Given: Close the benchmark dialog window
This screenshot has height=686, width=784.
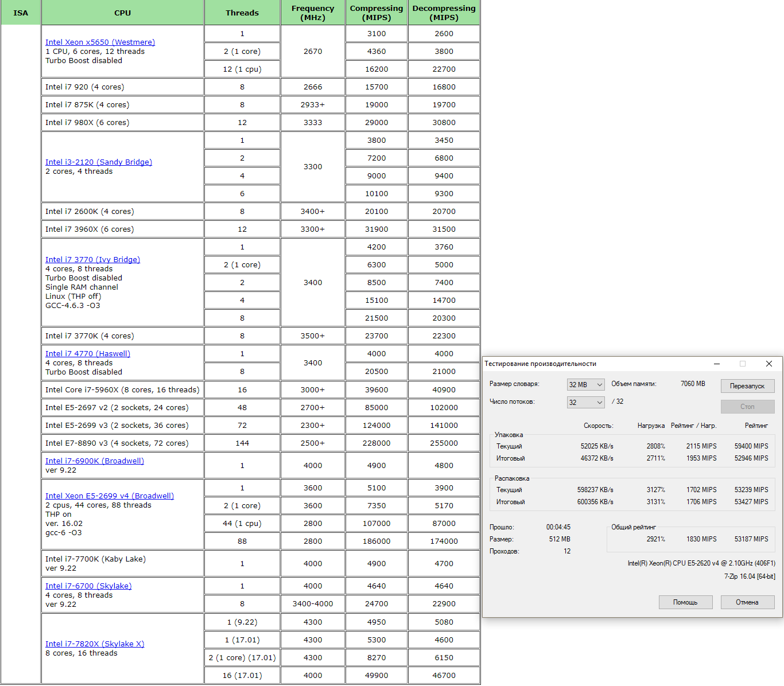Looking at the screenshot, I should pyautogui.click(x=769, y=364).
